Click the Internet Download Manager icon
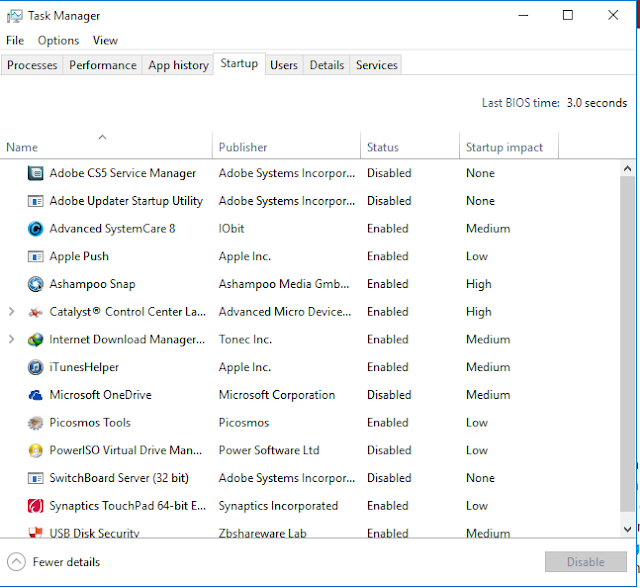Viewport: 640px width, 588px height. [x=36, y=339]
